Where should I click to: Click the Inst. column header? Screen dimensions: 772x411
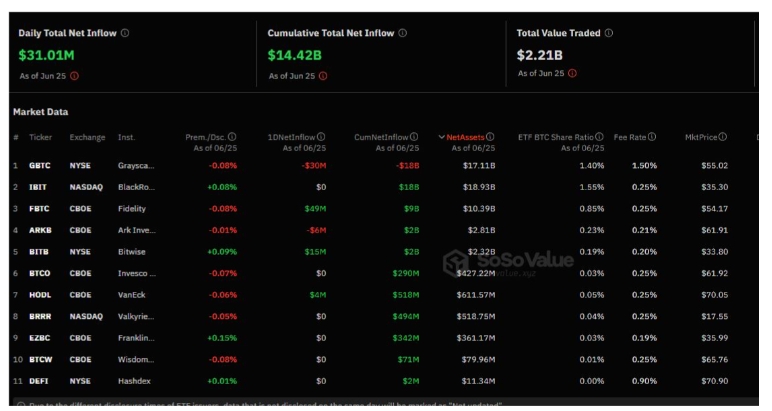pyautogui.click(x=126, y=137)
